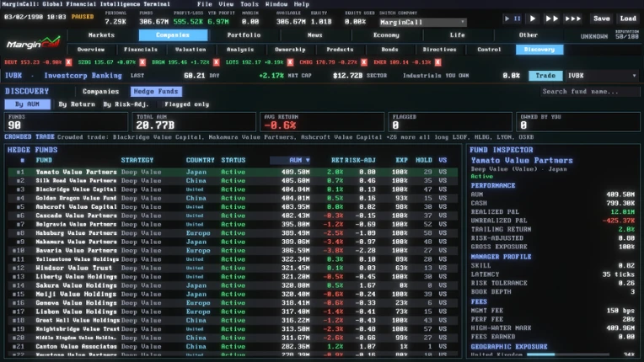Screen dimensions: 644x362
Task: Enable the Flagged only filter
Action: 186,104
